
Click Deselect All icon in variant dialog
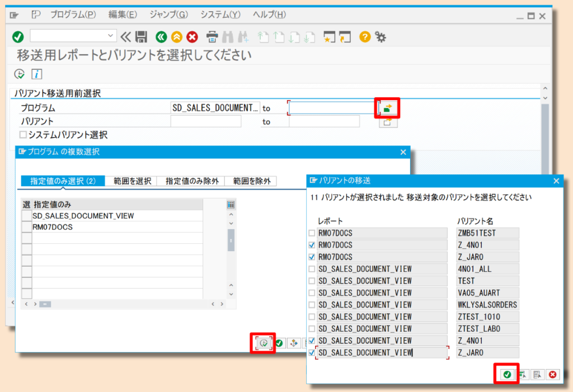coord(537,374)
